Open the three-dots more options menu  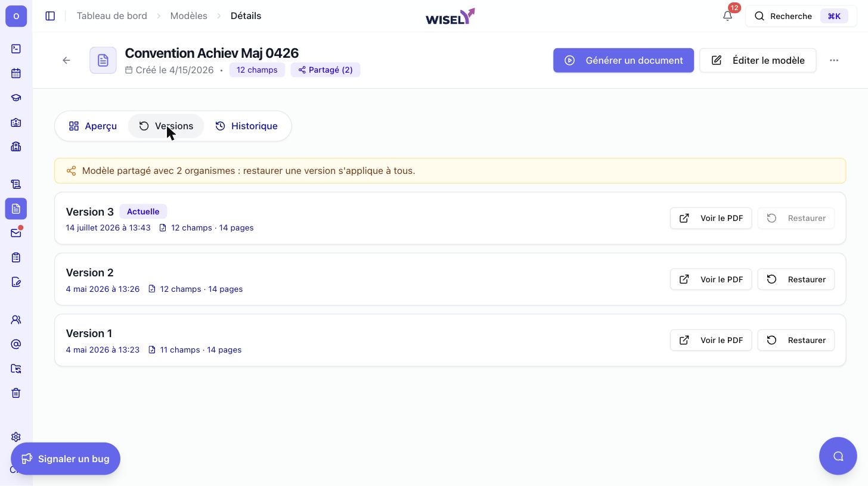[834, 60]
